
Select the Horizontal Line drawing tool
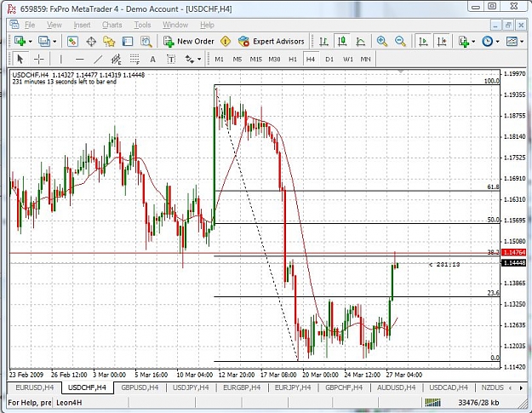click(80, 60)
